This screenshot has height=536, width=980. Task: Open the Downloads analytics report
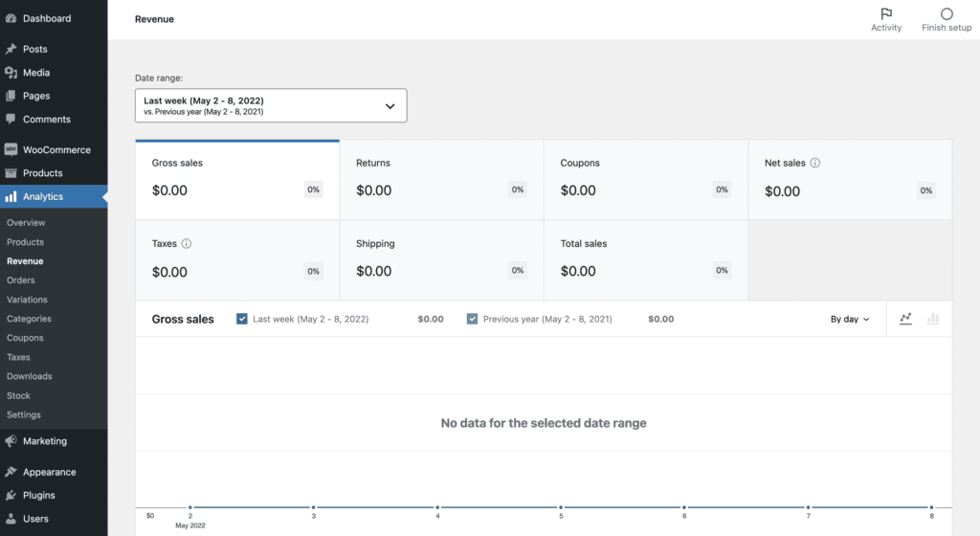coord(30,376)
